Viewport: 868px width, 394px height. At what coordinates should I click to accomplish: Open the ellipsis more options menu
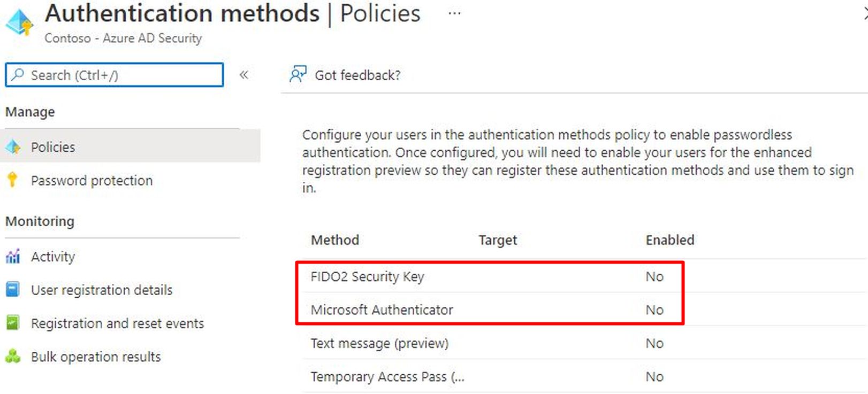coord(454,13)
